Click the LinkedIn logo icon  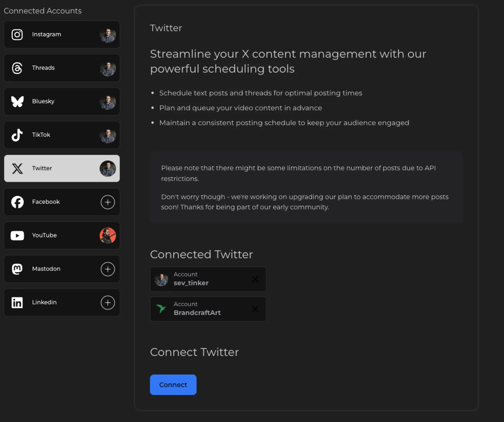click(x=17, y=303)
